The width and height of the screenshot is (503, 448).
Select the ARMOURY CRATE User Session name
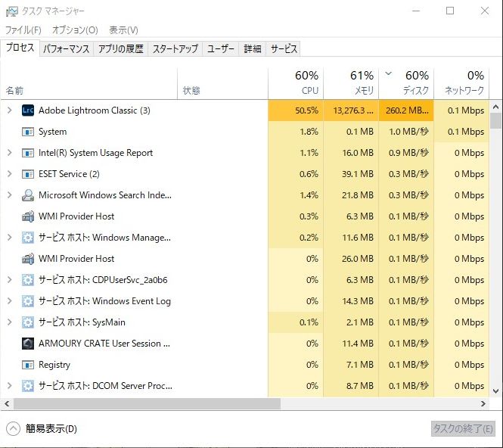pos(104,344)
